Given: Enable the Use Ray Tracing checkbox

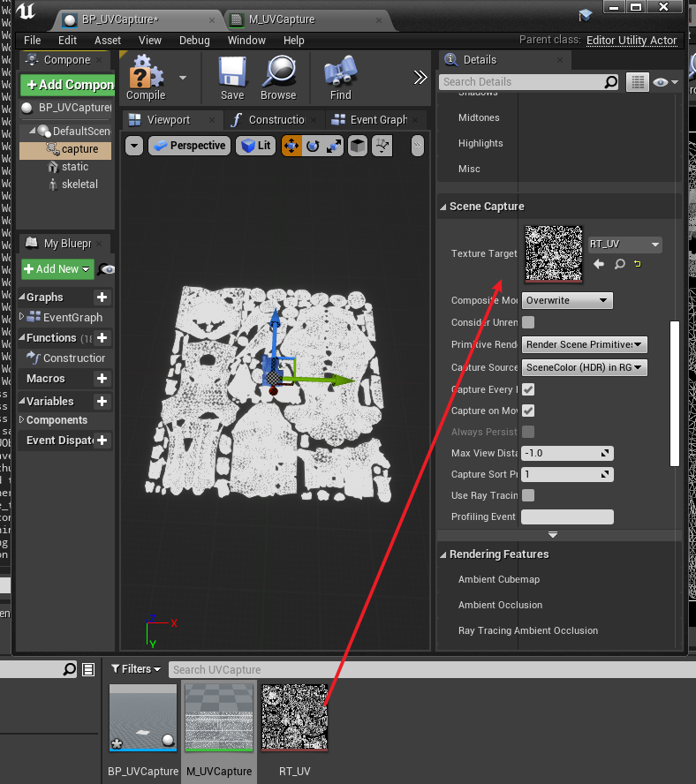Looking at the screenshot, I should tap(528, 495).
